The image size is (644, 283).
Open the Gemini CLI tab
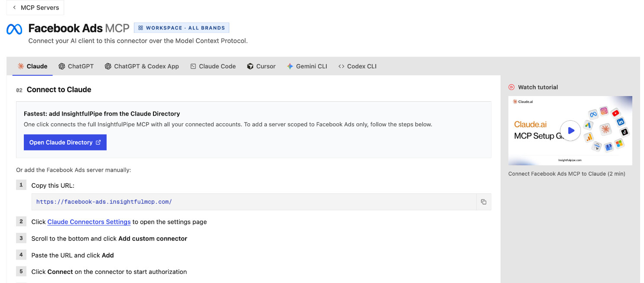pos(307,66)
